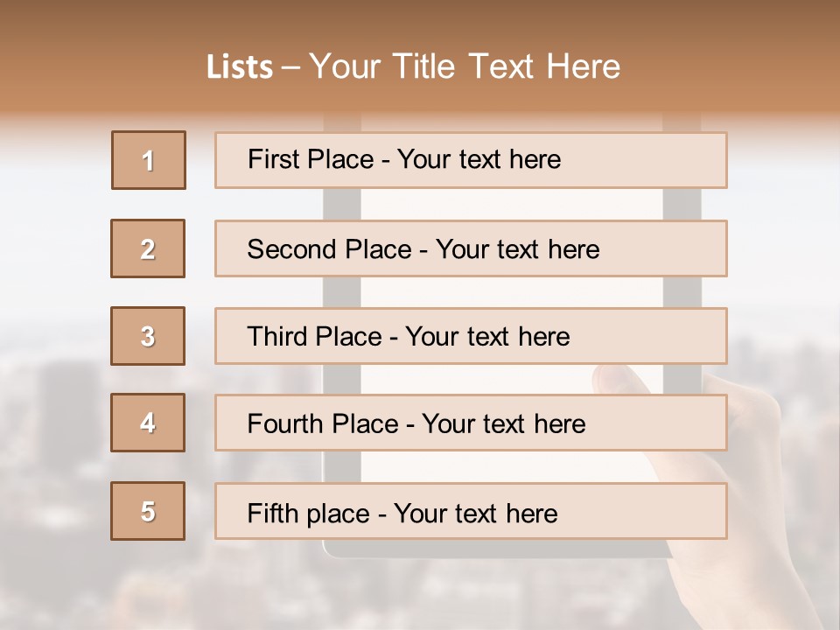Click the number 3 list marker
This screenshot has height=630, width=840.
[148, 336]
